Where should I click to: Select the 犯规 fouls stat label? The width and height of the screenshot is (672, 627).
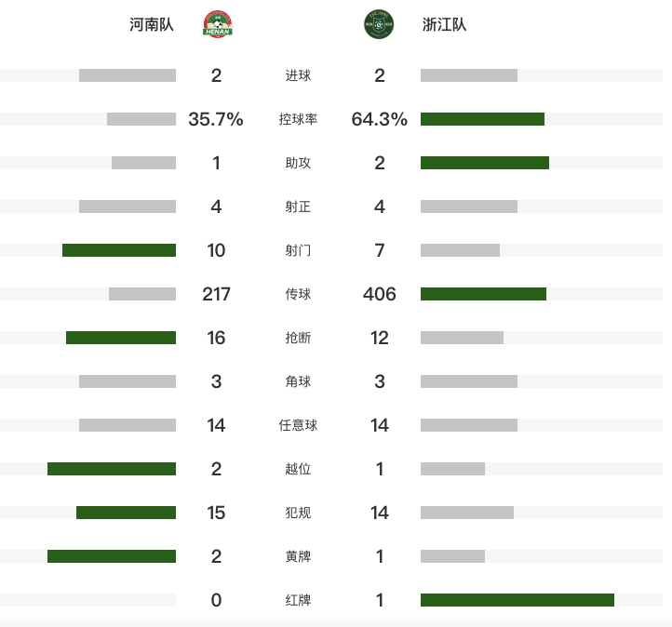(x=298, y=513)
